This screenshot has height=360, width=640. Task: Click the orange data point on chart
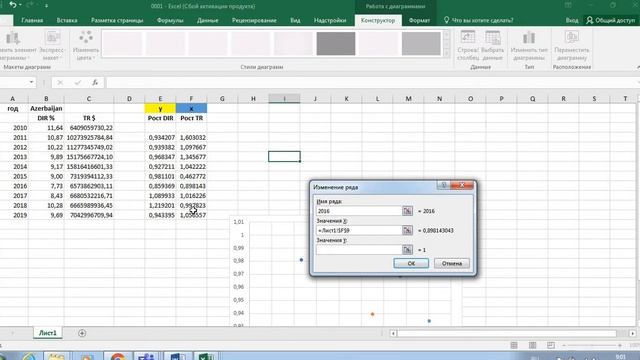tap(372, 314)
